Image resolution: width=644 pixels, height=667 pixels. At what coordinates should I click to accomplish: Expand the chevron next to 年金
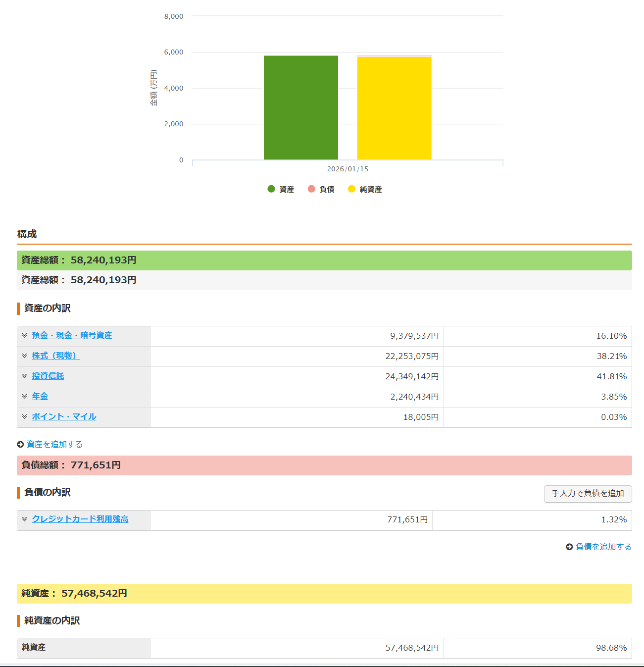[24, 396]
